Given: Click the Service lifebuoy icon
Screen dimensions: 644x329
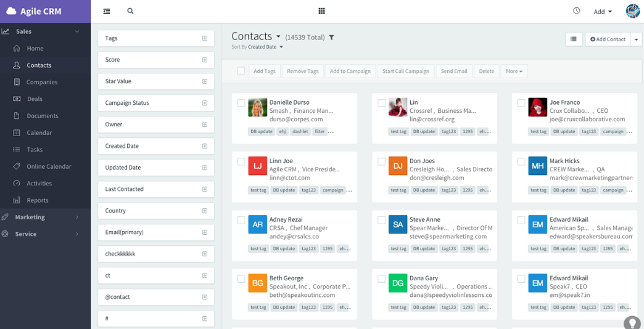Looking at the screenshot, I should pyautogui.click(x=5, y=234).
